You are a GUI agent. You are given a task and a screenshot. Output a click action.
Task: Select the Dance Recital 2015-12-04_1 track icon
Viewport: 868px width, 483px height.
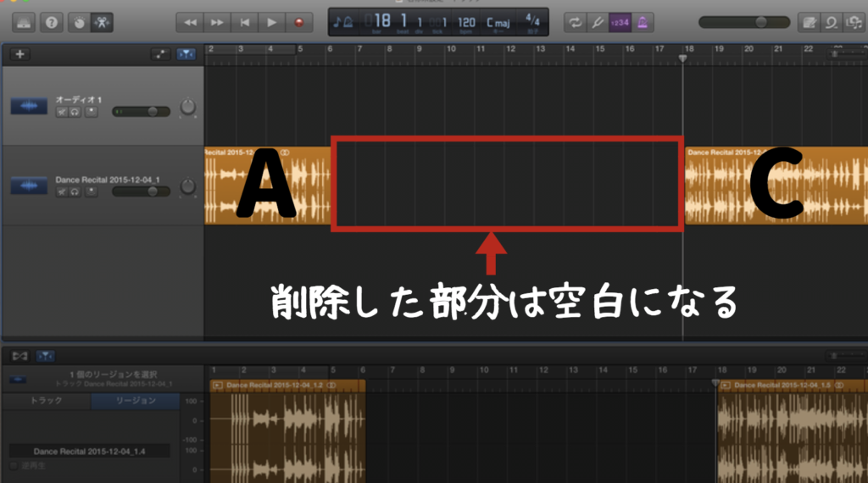29,186
